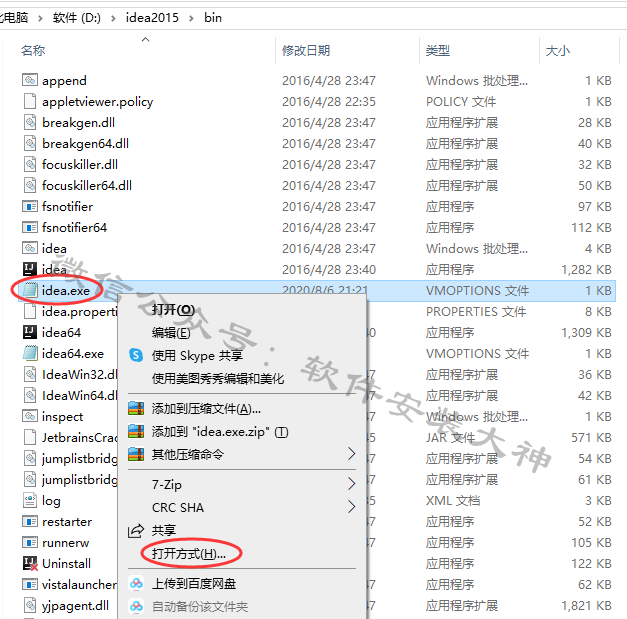Click the Baidu Netdisk icon beside 上传到百度网盘

pyautogui.click(x=136, y=584)
